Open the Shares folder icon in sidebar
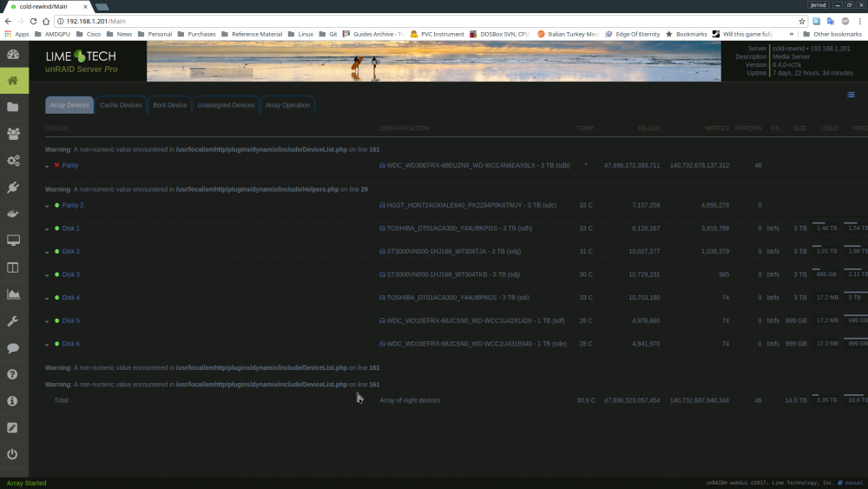This screenshot has width=868, height=489. [13, 107]
